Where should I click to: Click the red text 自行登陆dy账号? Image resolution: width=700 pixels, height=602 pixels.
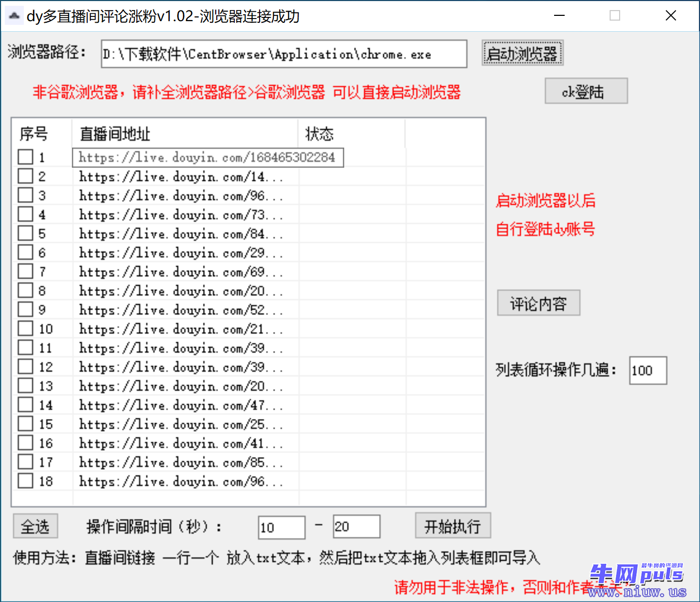(546, 229)
